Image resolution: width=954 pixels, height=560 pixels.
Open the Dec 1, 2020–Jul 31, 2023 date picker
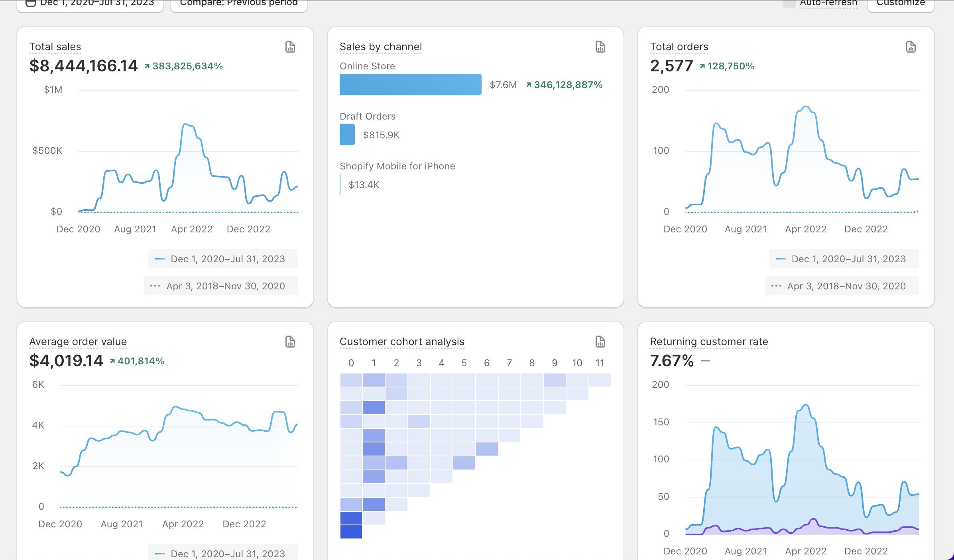point(97,4)
